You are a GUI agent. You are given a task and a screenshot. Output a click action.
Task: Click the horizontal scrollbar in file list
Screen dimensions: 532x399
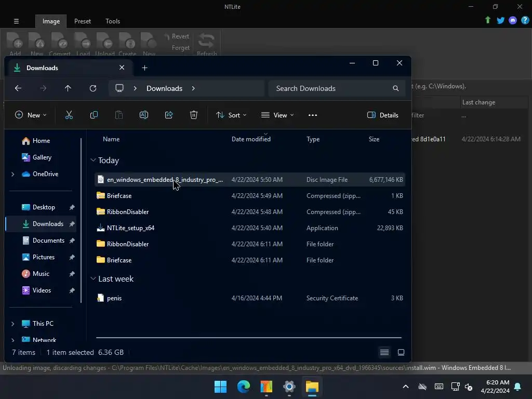tap(249, 338)
